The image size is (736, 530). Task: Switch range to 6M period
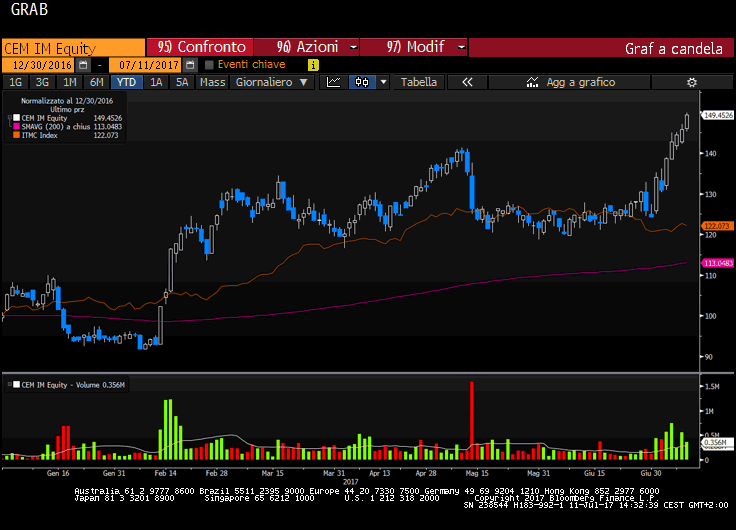(95, 82)
